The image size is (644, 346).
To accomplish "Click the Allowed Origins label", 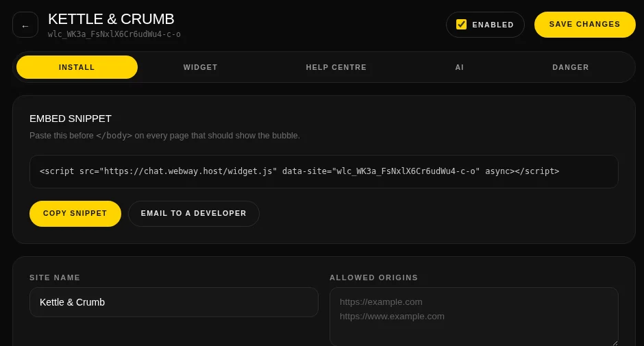I will pos(373,277).
